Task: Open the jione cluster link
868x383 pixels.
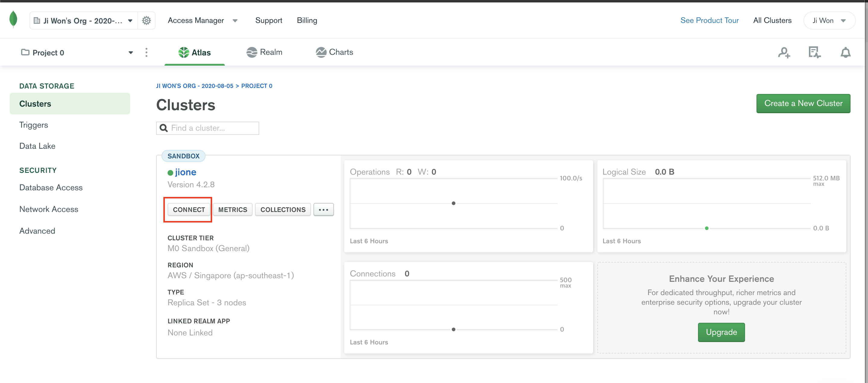Action: tap(185, 172)
